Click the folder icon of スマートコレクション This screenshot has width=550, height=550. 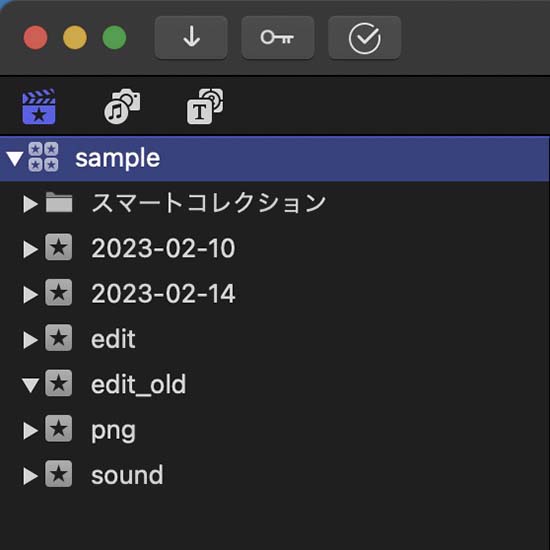tap(59, 202)
